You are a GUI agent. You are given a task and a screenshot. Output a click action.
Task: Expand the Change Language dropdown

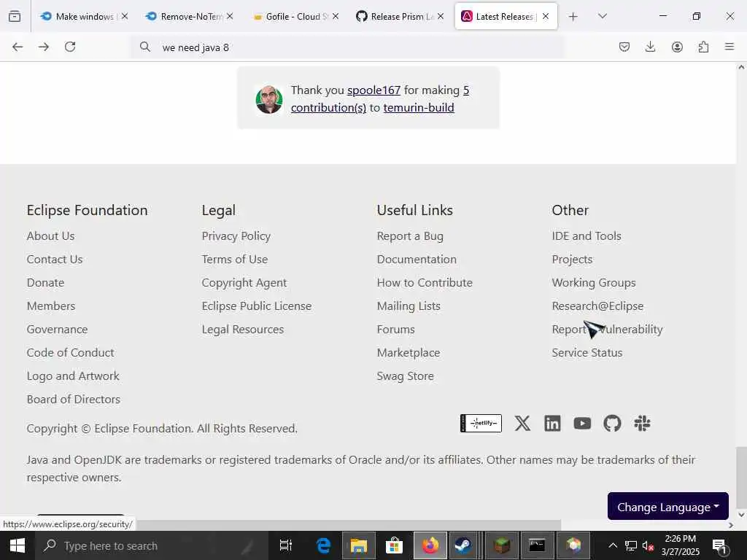pos(668,507)
